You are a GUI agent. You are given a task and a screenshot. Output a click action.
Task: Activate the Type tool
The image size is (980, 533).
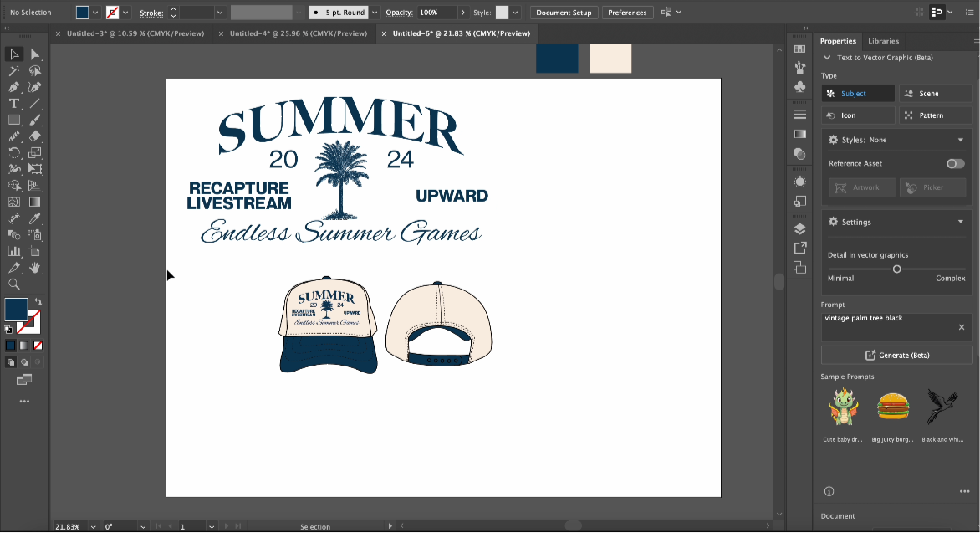click(13, 103)
